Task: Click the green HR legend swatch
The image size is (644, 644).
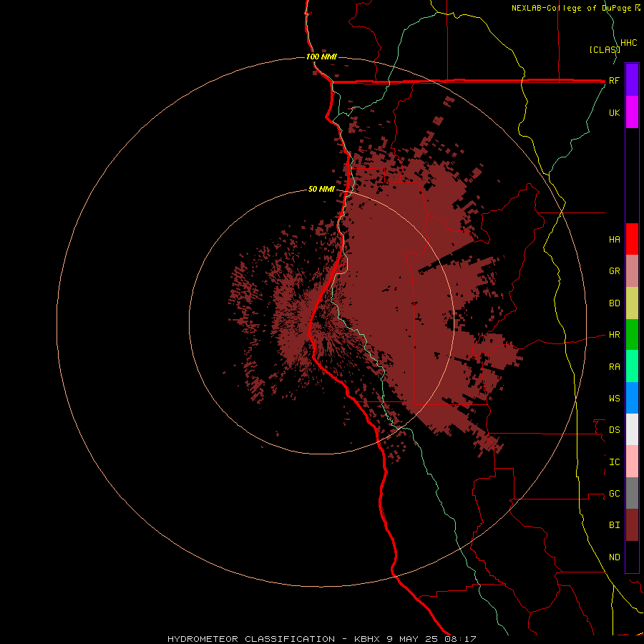Action: pos(632,335)
